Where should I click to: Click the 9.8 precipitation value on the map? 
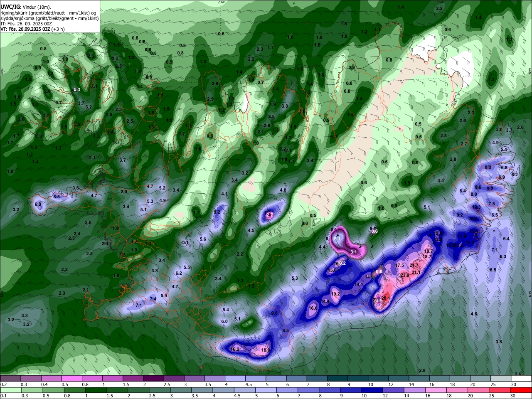(274, 313)
